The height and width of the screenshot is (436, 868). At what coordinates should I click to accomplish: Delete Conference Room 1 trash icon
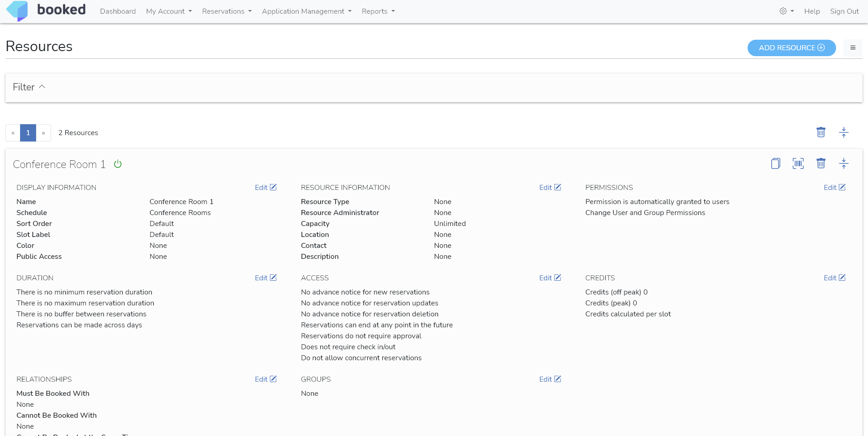click(821, 163)
